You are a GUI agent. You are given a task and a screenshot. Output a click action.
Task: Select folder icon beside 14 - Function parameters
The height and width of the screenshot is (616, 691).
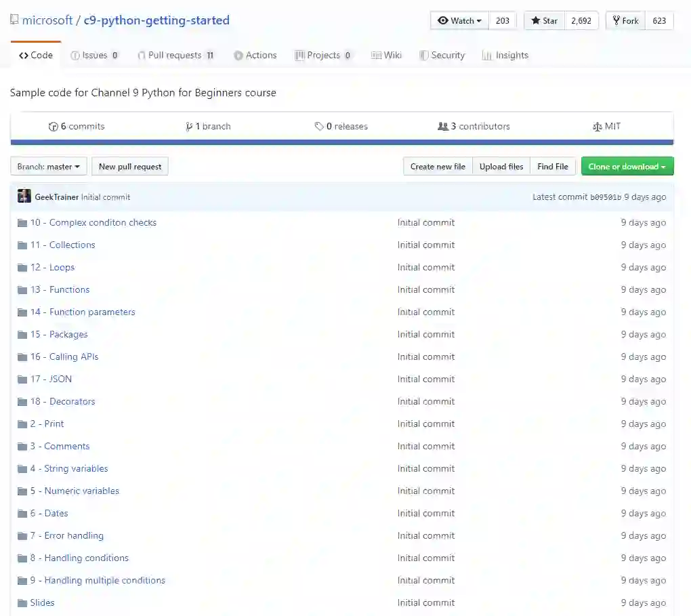point(22,312)
